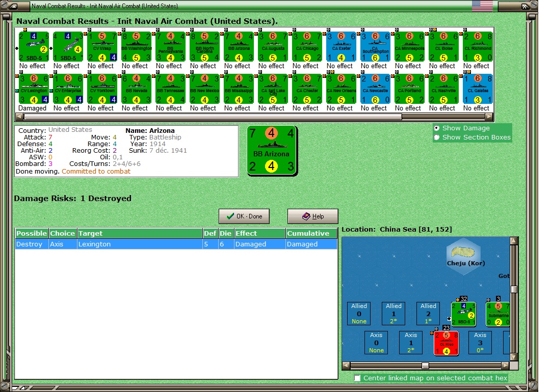Select the BB Washington battleship counter
This screenshot has width=551, height=392.
(136, 47)
